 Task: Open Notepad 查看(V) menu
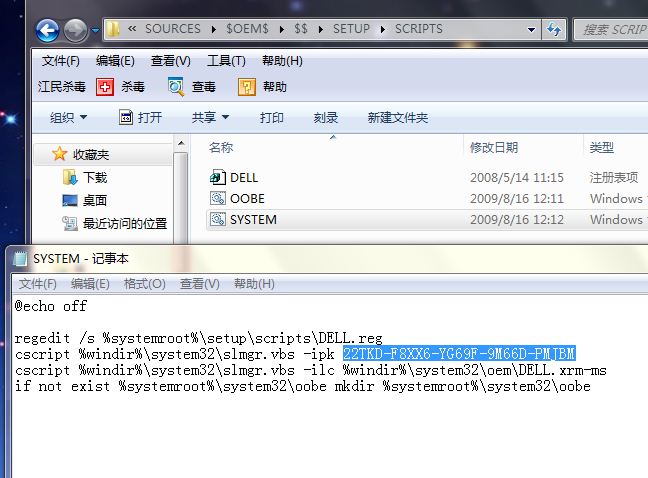coord(200,284)
